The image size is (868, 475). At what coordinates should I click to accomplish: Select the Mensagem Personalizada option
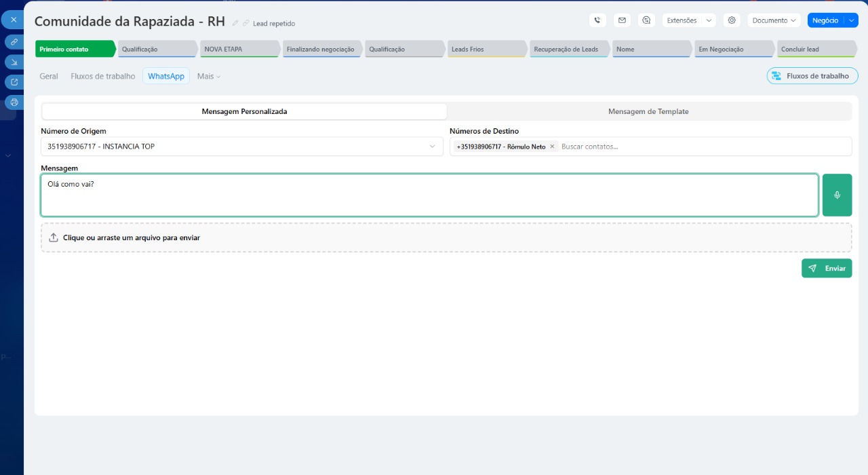click(x=244, y=111)
